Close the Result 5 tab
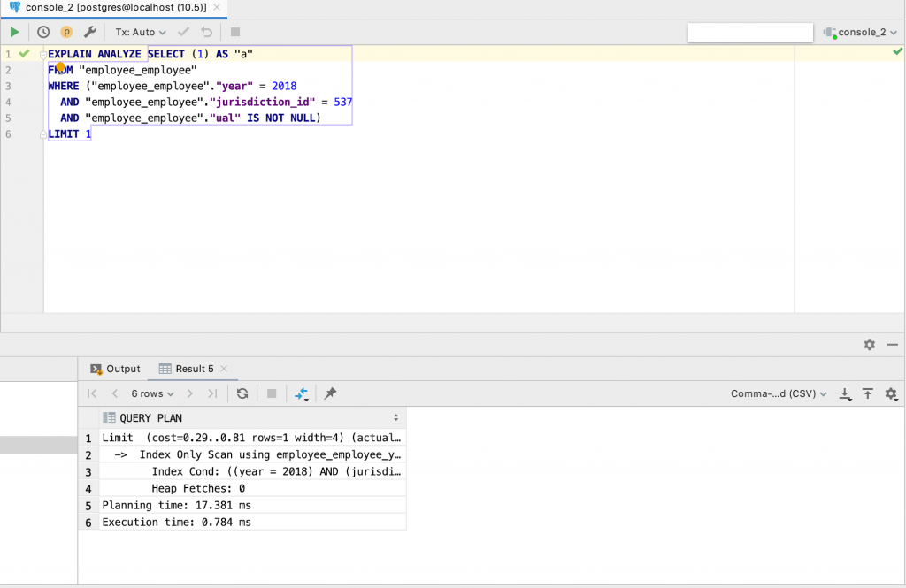906x588 pixels. point(224,369)
